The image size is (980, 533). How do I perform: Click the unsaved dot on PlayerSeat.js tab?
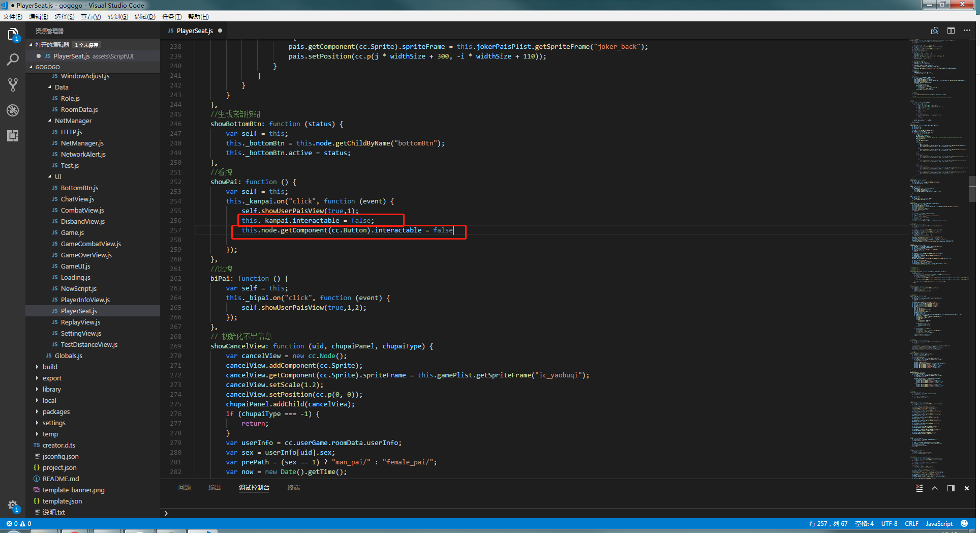(220, 31)
